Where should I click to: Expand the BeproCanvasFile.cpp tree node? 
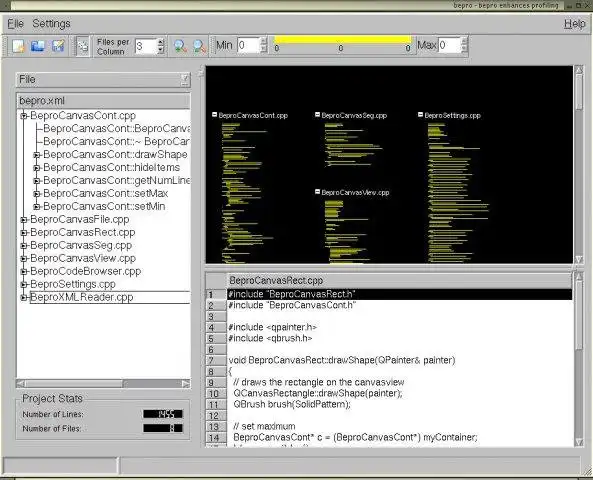tap(23, 219)
